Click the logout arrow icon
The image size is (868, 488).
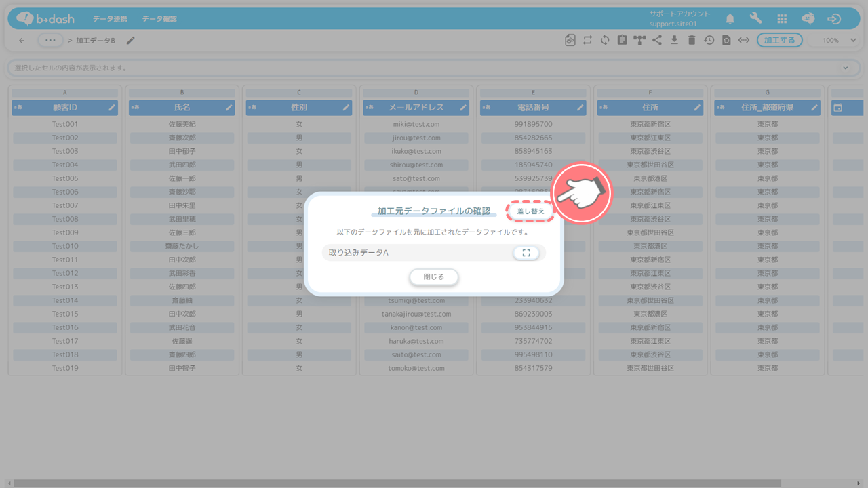point(834,19)
